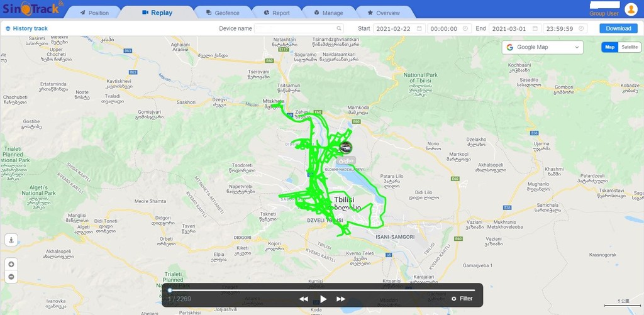Image resolution: width=644 pixels, height=315 pixels.
Task: Click the Mtskheta town label
Action: [x=273, y=101]
